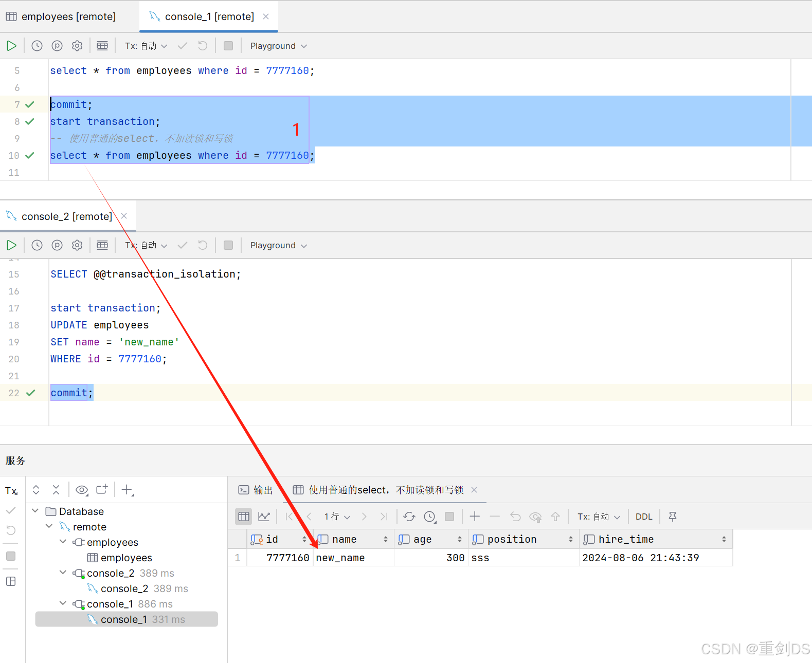This screenshot has height=663, width=812.
Task: Sort by id column header
Action: pos(279,539)
